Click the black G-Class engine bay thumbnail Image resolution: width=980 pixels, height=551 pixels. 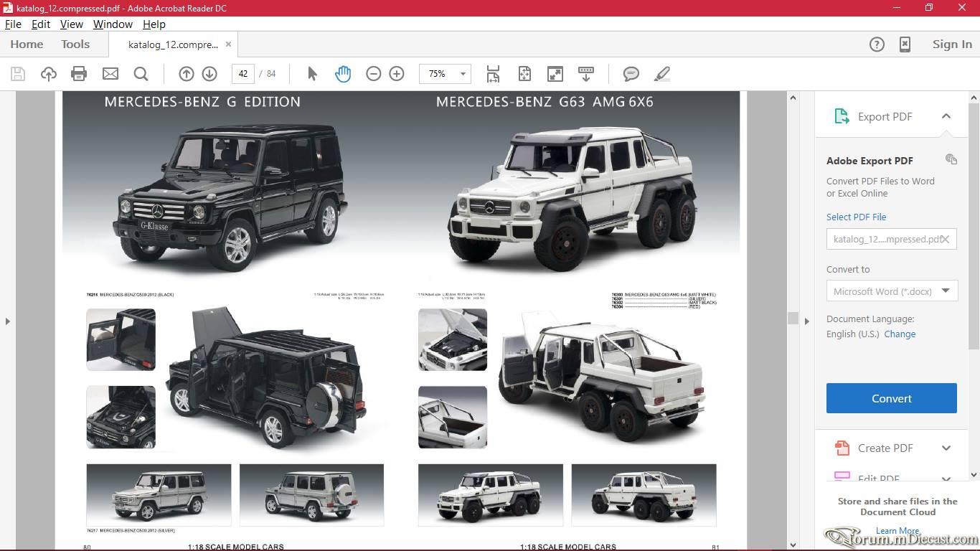121,417
